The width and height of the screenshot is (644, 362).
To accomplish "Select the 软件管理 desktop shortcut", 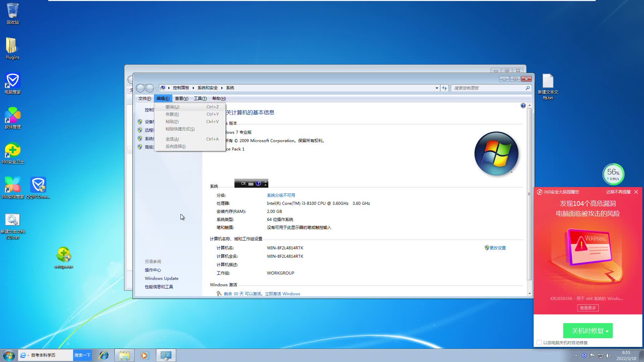I will click(12, 118).
